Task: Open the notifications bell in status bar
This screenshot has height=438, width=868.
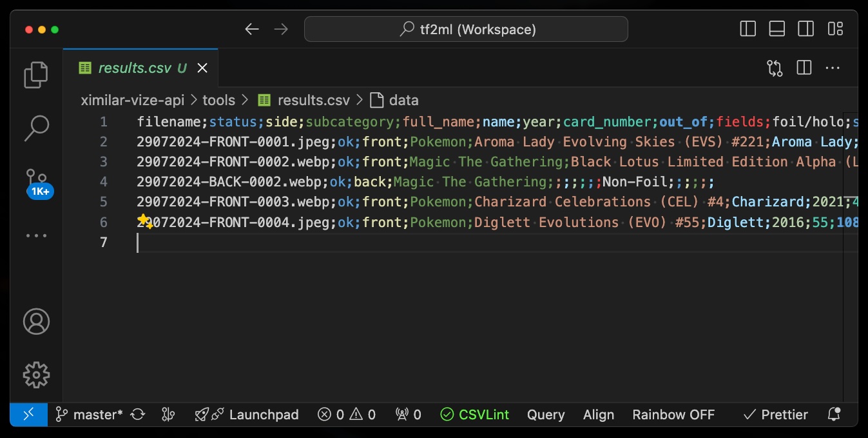Action: click(834, 414)
